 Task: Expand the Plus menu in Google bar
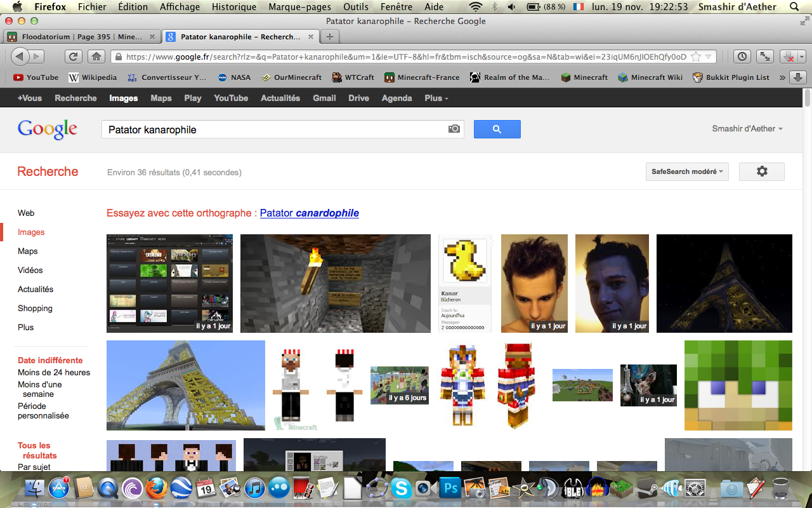click(x=436, y=98)
